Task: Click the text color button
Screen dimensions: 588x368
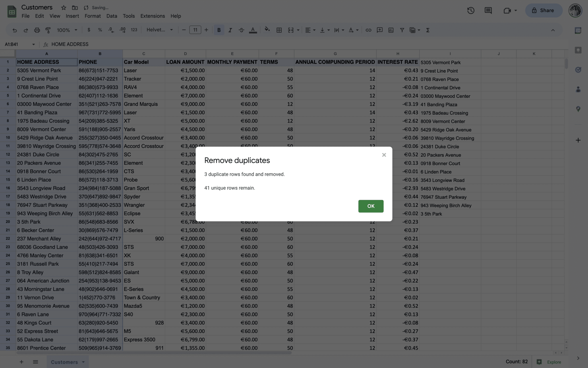Action: (253, 30)
